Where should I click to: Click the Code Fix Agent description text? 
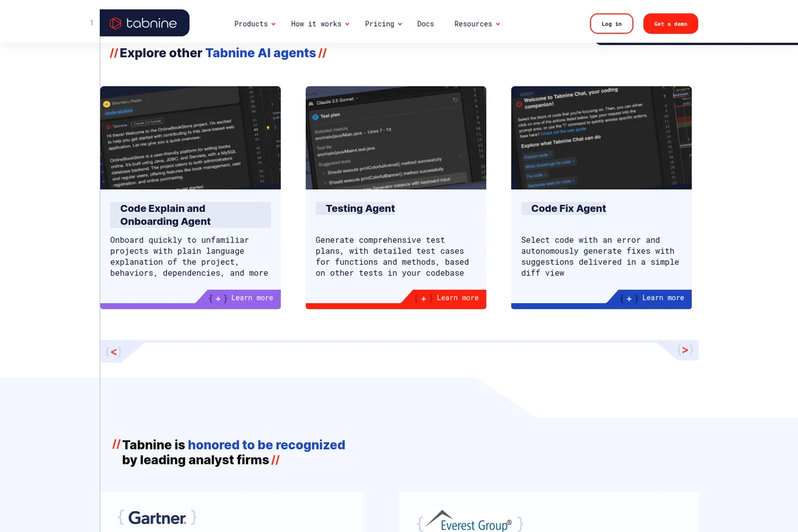(x=600, y=256)
